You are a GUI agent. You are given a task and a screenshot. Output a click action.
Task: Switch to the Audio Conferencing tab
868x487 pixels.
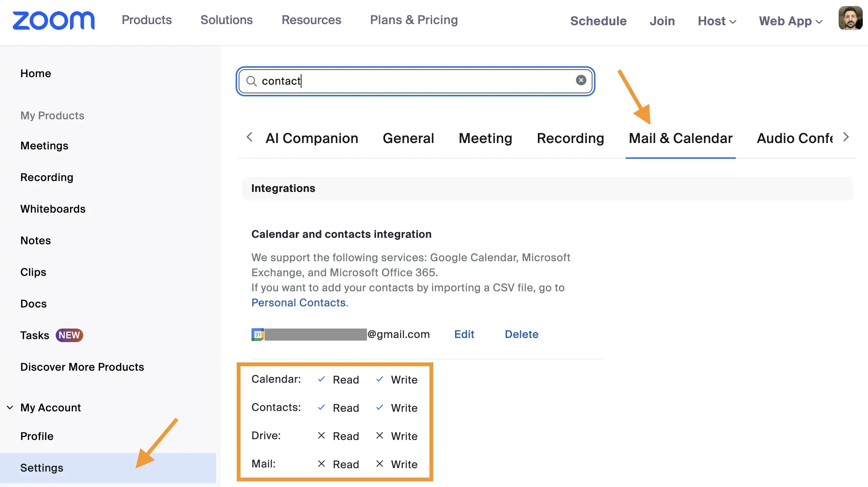[795, 138]
